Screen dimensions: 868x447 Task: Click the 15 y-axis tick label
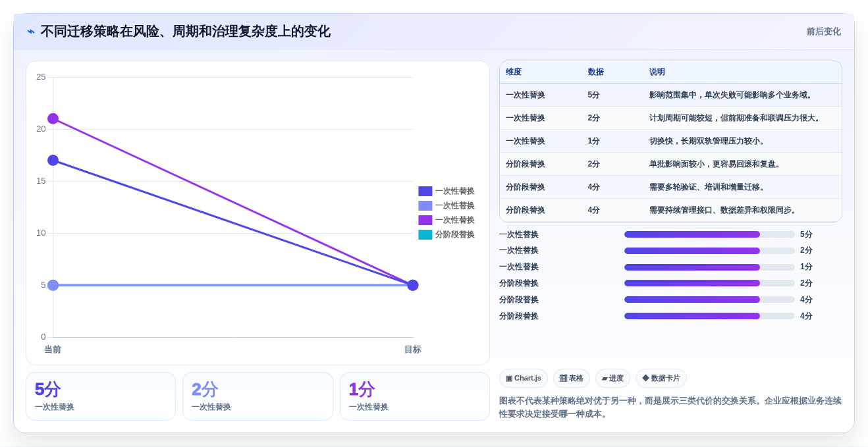[x=41, y=181]
